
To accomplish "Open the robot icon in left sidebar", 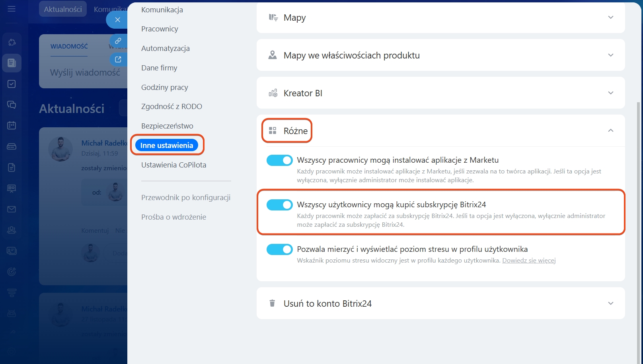I will pyautogui.click(x=12, y=313).
